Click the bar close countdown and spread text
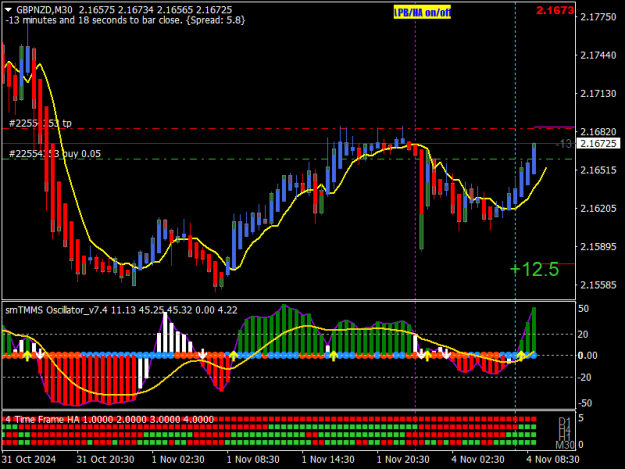 coord(125,20)
